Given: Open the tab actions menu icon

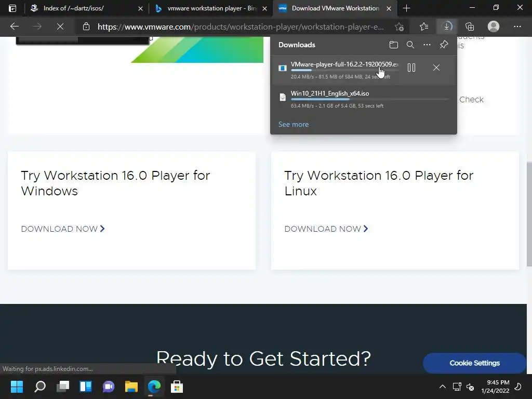Looking at the screenshot, I should (x=12, y=8).
